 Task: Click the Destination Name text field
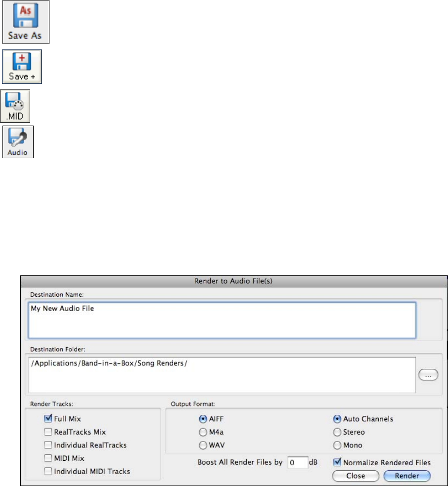pyautogui.click(x=222, y=320)
